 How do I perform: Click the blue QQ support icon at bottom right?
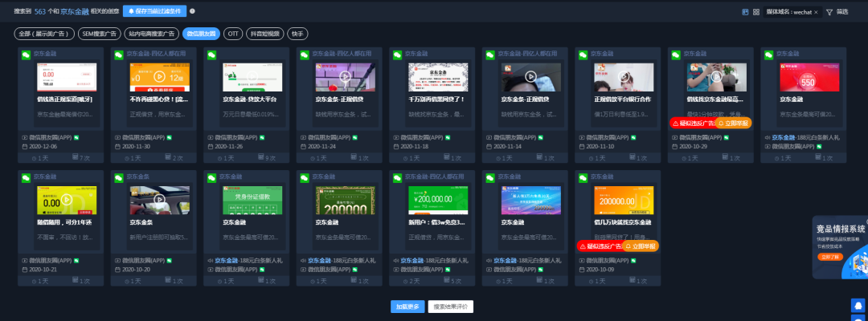[x=858, y=305]
